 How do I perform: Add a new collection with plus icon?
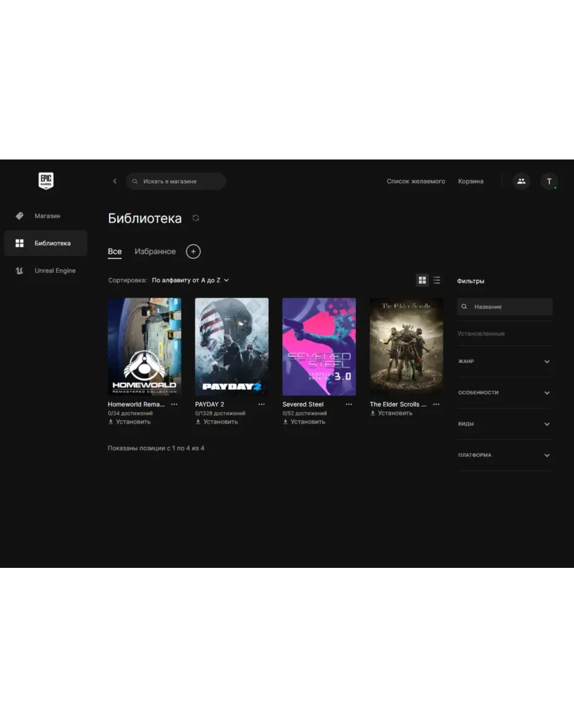point(193,251)
